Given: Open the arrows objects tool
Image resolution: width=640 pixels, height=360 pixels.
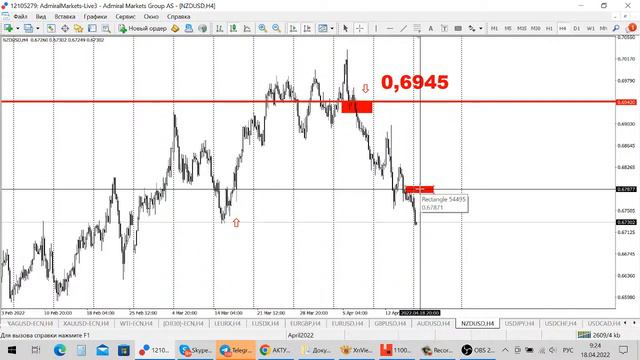Looking at the screenshot, I should (x=472, y=28).
